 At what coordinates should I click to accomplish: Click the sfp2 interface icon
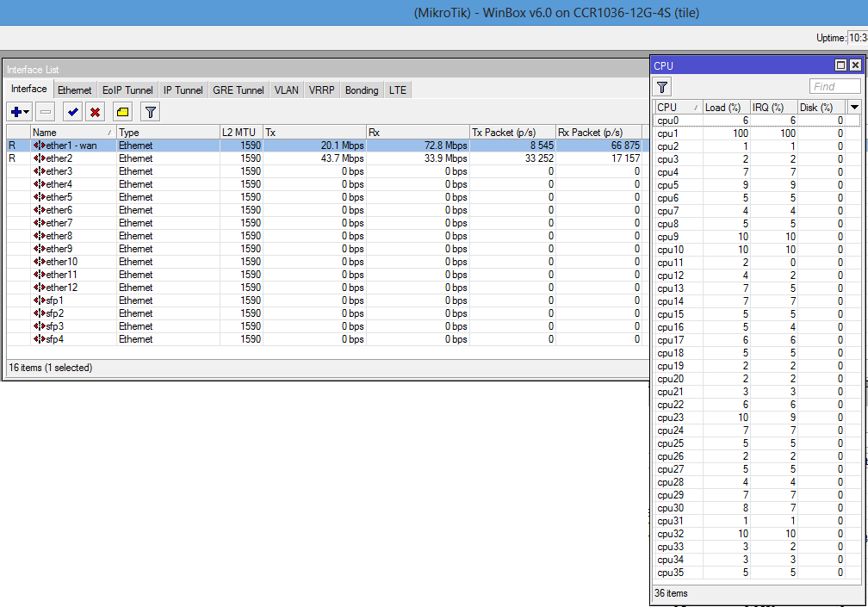point(40,313)
